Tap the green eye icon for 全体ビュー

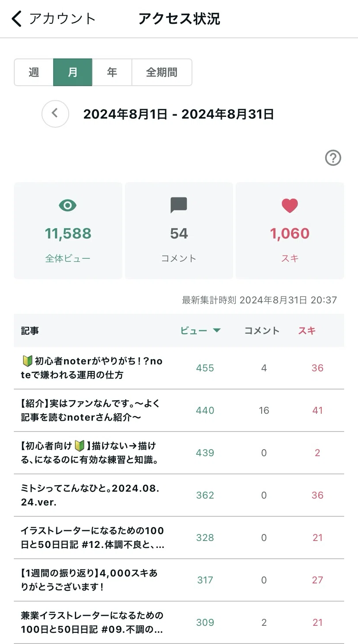click(68, 205)
